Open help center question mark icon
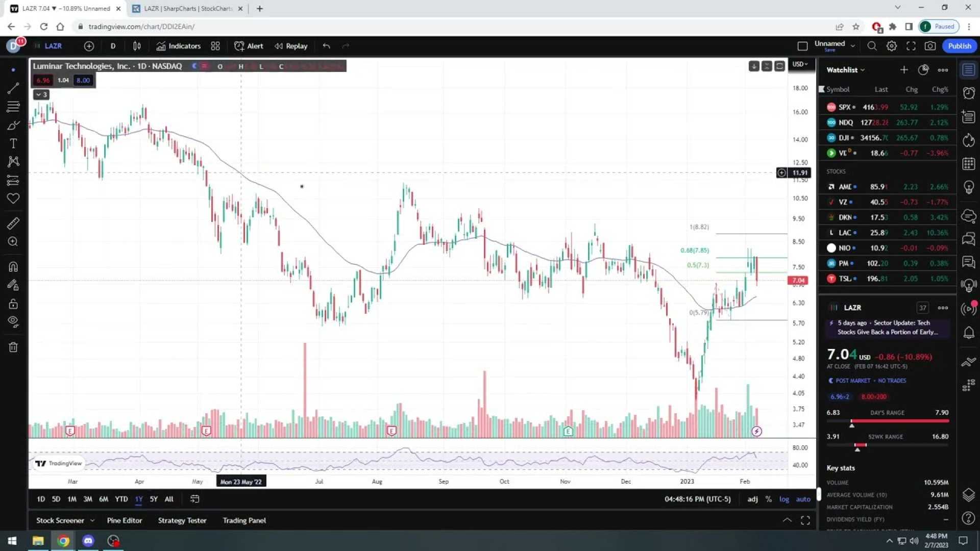The width and height of the screenshot is (980, 551). coord(968,518)
